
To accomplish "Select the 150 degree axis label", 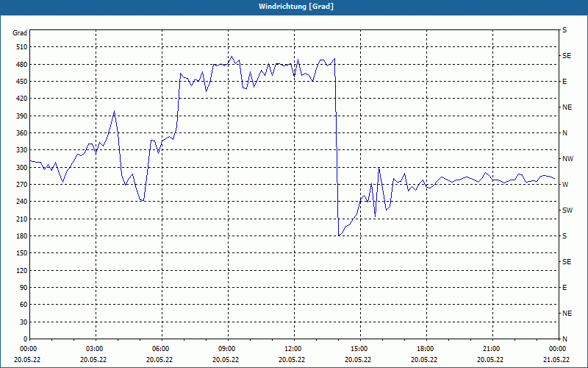I will coord(22,253).
